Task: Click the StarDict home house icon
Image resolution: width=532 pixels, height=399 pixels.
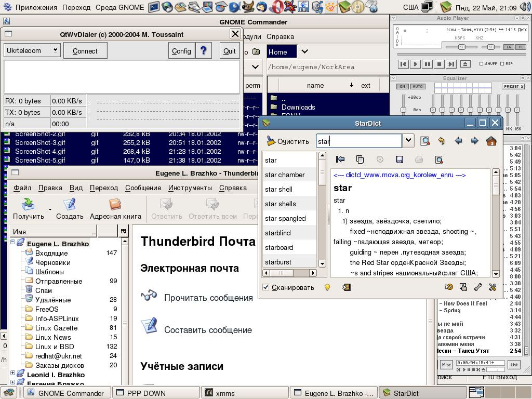Action: pos(491,141)
